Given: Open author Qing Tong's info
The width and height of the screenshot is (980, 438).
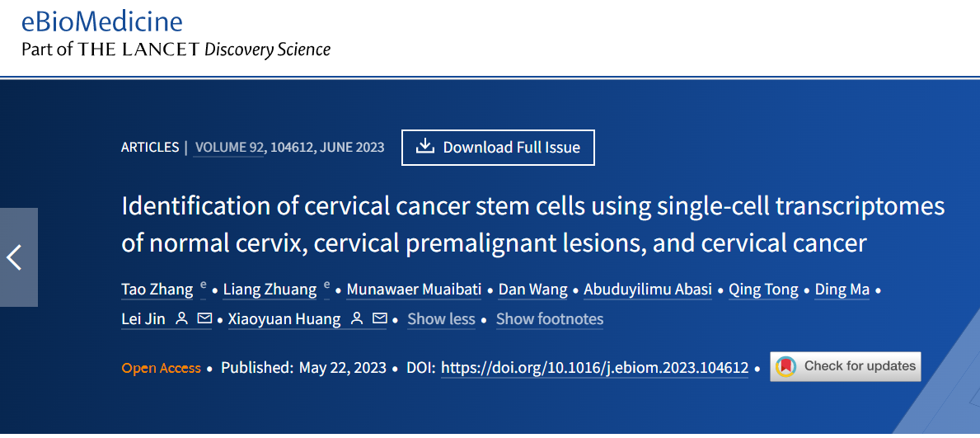Looking at the screenshot, I should click(763, 290).
